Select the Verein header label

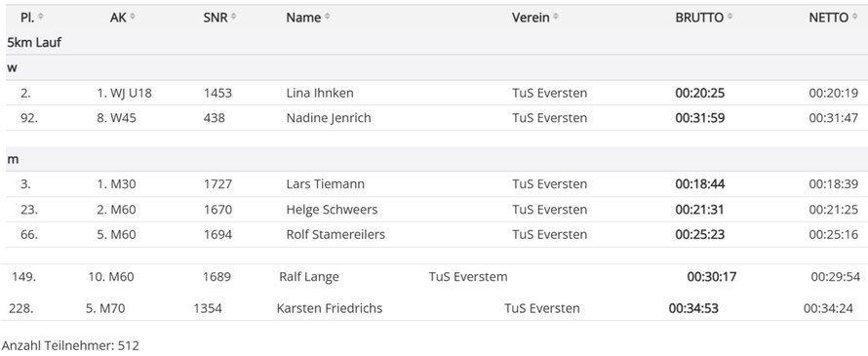point(531,18)
